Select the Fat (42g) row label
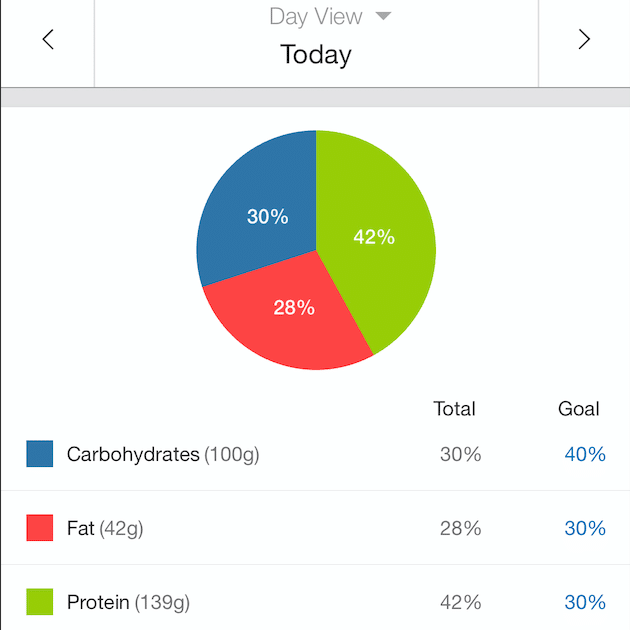Image resolution: width=630 pixels, height=630 pixels. 105,528
